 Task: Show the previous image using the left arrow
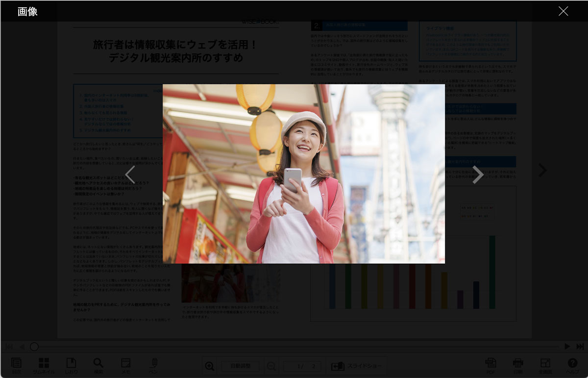pos(129,175)
